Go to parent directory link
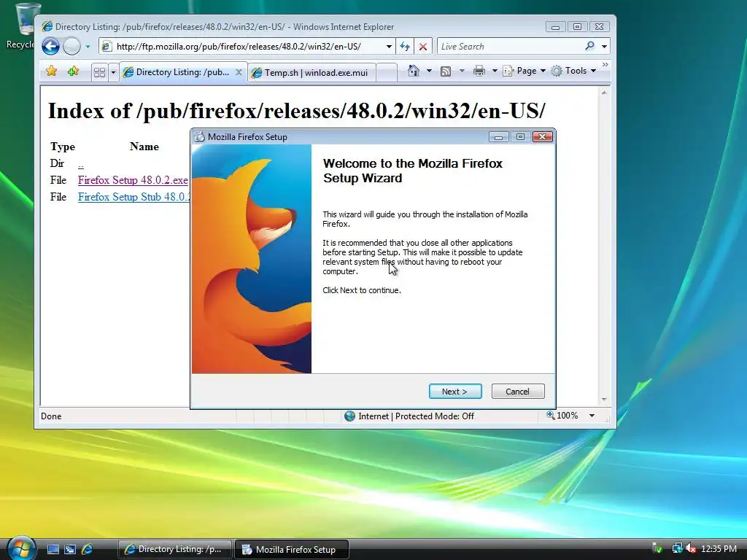 click(80, 165)
